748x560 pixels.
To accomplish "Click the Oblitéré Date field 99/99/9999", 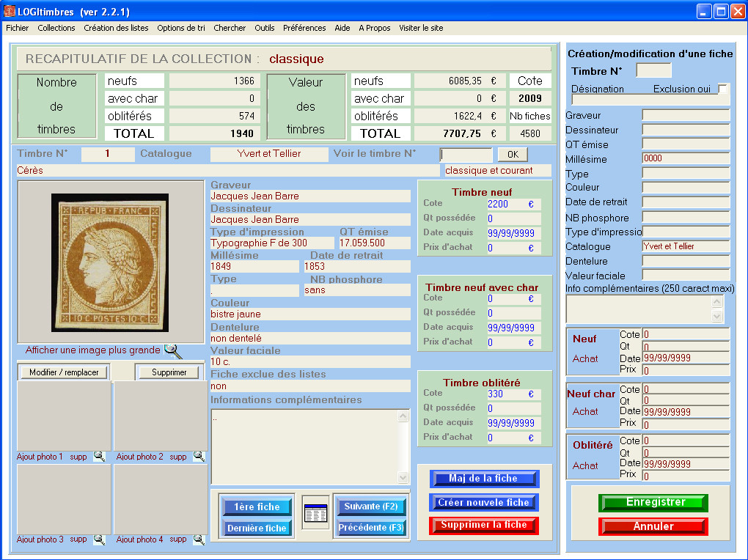I will (x=686, y=464).
